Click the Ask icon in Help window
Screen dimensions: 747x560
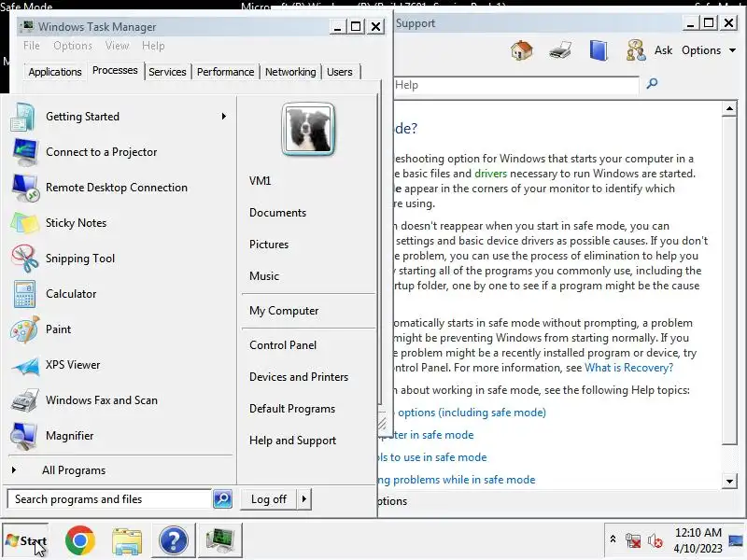point(636,50)
